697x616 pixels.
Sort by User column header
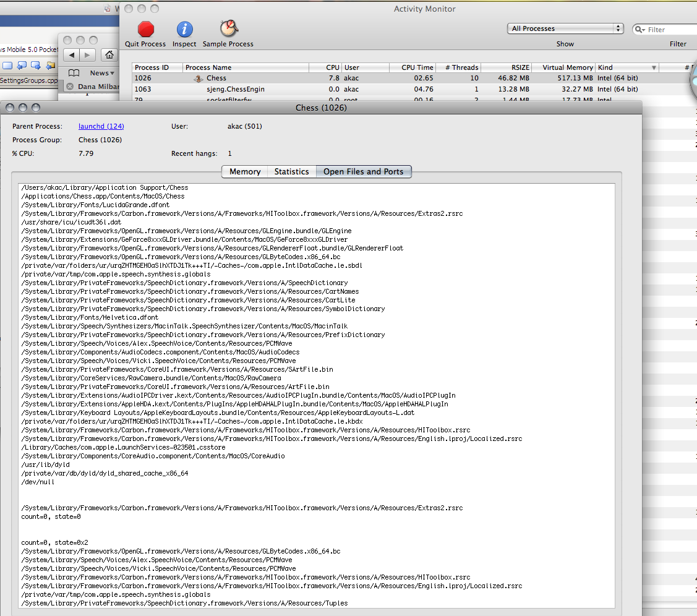coord(366,67)
